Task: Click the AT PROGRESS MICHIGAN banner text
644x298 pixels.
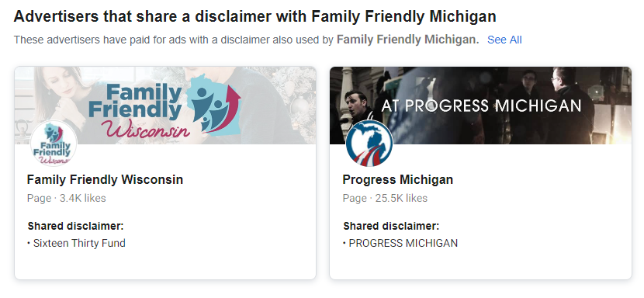Action: tap(481, 106)
